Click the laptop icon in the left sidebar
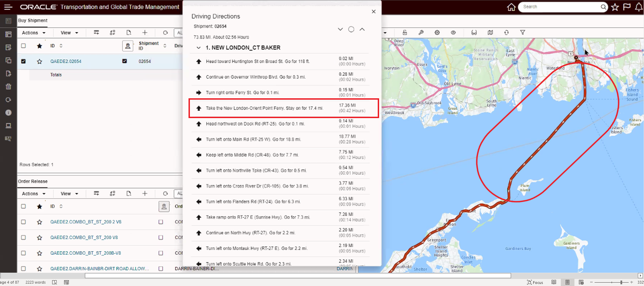644x286 pixels. pyautogui.click(x=9, y=126)
